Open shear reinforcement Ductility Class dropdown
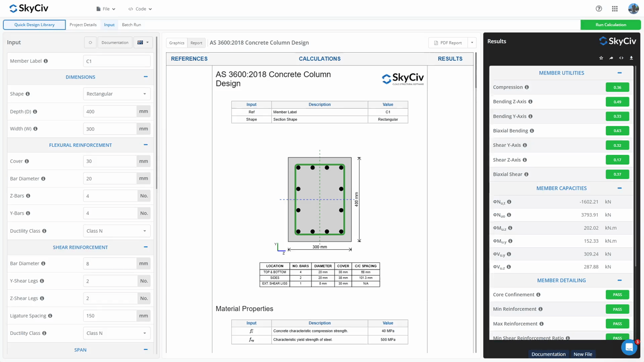The width and height of the screenshot is (644, 362). click(x=117, y=333)
